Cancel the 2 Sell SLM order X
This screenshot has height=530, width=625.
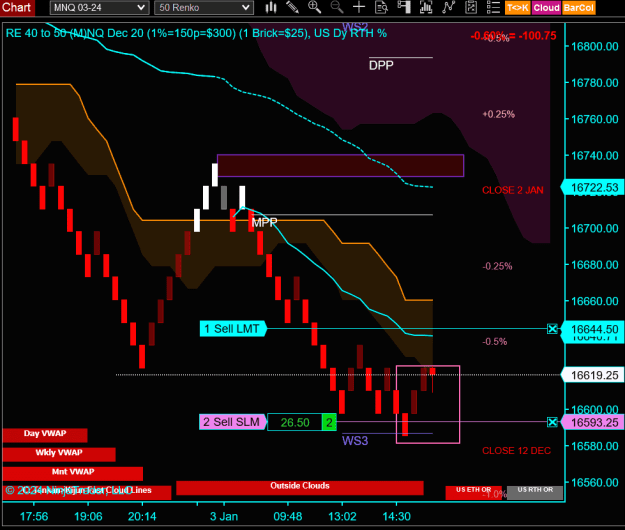552,422
